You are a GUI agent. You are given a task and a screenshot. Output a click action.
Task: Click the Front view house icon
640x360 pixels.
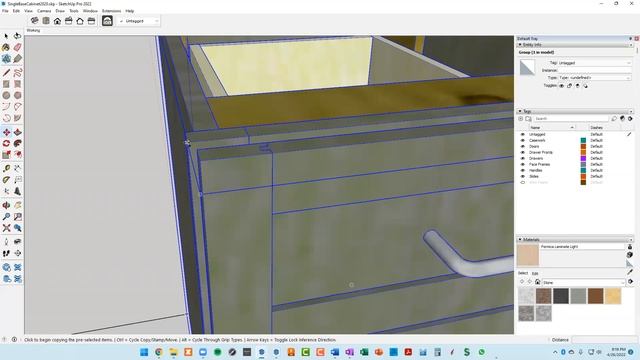coord(58,21)
